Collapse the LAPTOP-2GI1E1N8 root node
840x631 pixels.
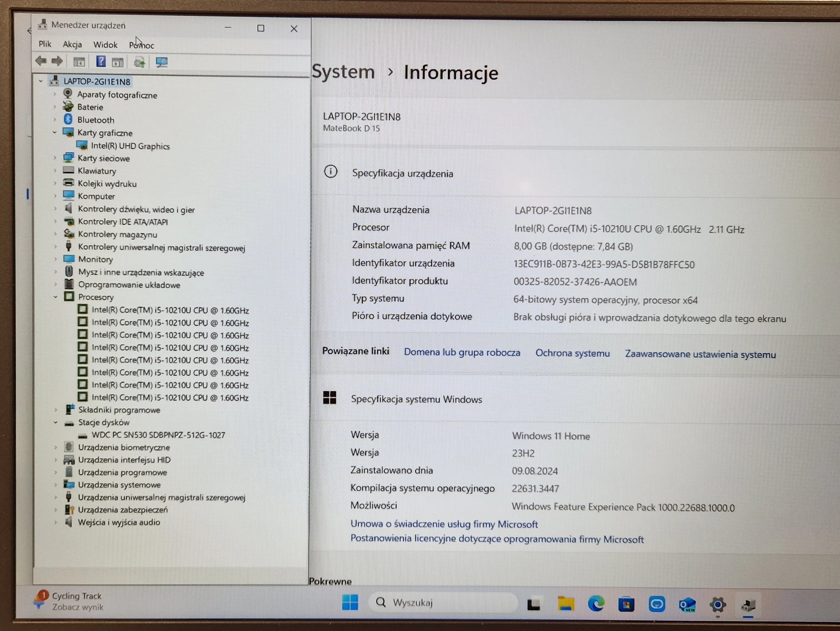coord(41,81)
